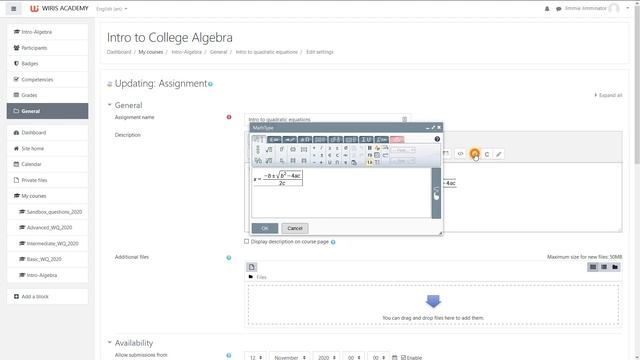Confirm formula with the OK button
The image size is (640, 360).
click(264, 228)
